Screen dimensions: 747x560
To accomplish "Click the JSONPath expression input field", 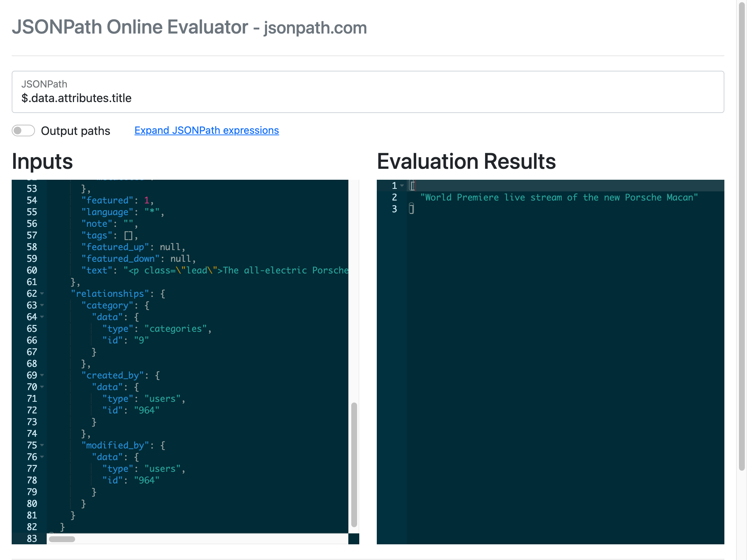I will tap(368, 98).
